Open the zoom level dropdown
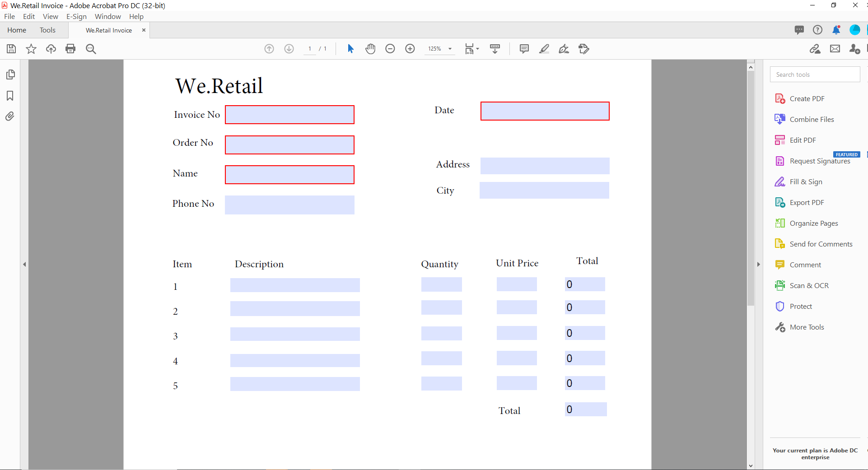 [450, 49]
